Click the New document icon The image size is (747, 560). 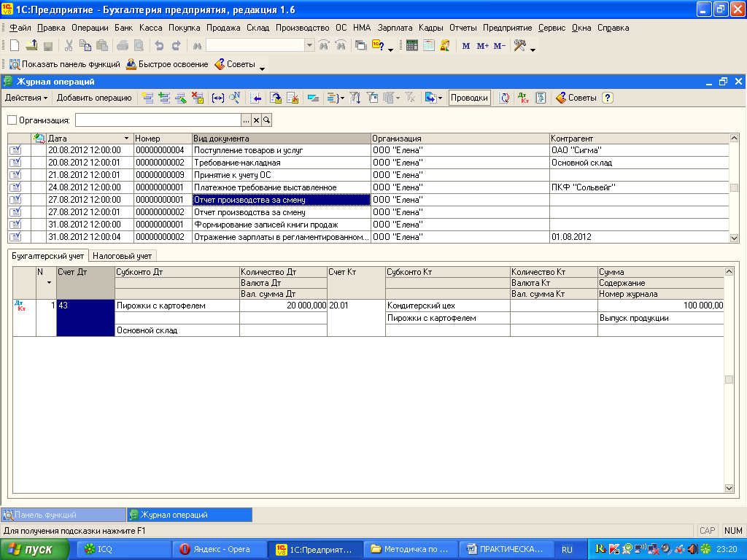click(x=15, y=46)
